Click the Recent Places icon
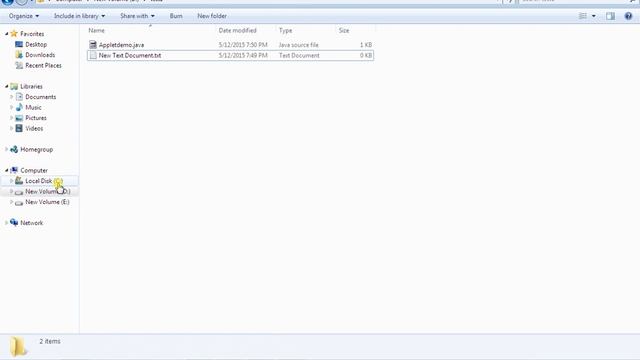Screen dimensions: 640x360 19,66
